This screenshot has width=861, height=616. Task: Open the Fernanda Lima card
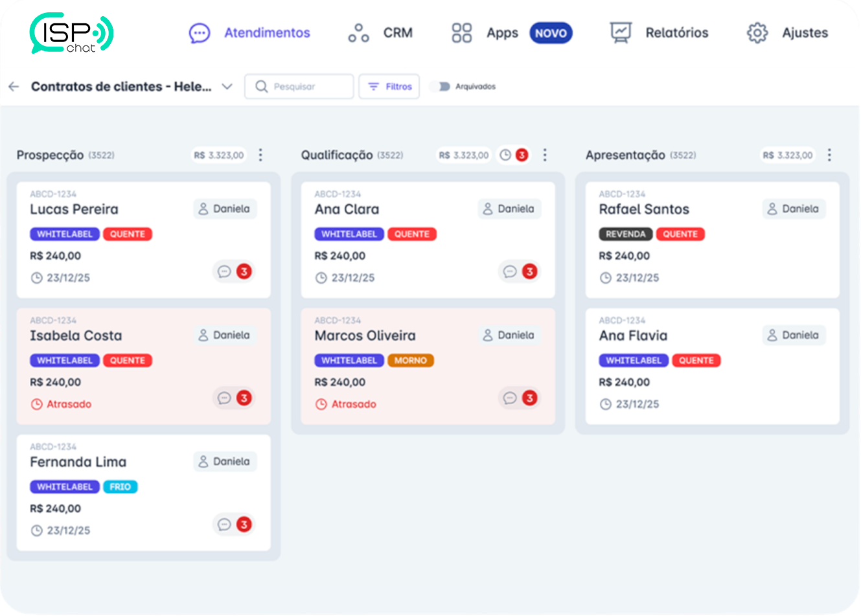(143, 492)
